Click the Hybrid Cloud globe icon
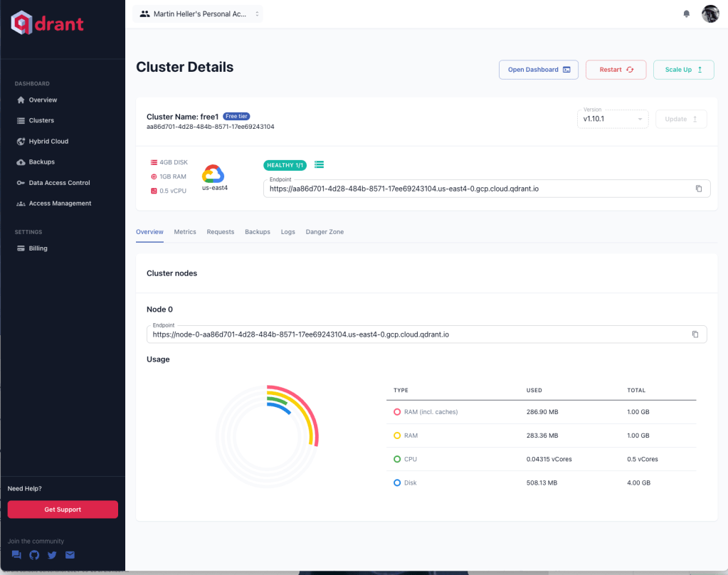 click(x=21, y=141)
